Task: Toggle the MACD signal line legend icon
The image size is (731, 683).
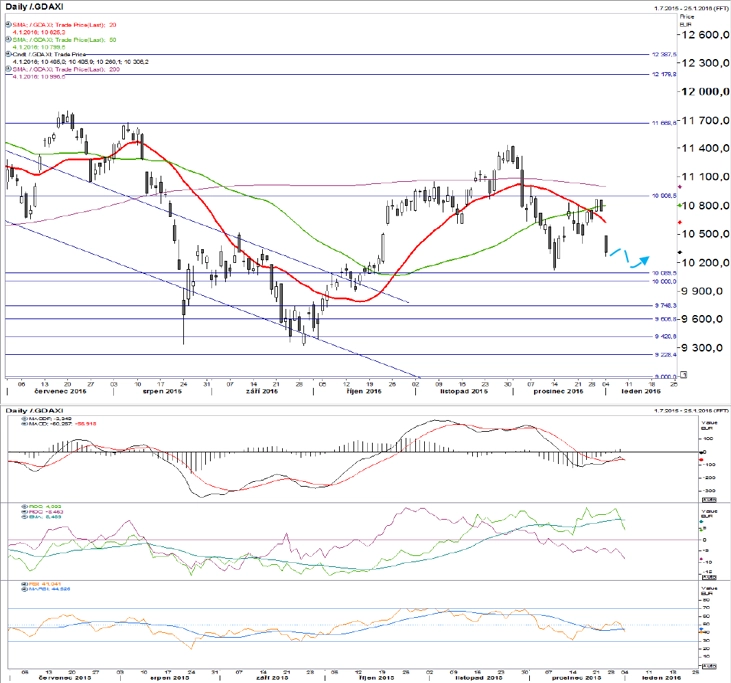Action: pyautogui.click(x=24, y=424)
